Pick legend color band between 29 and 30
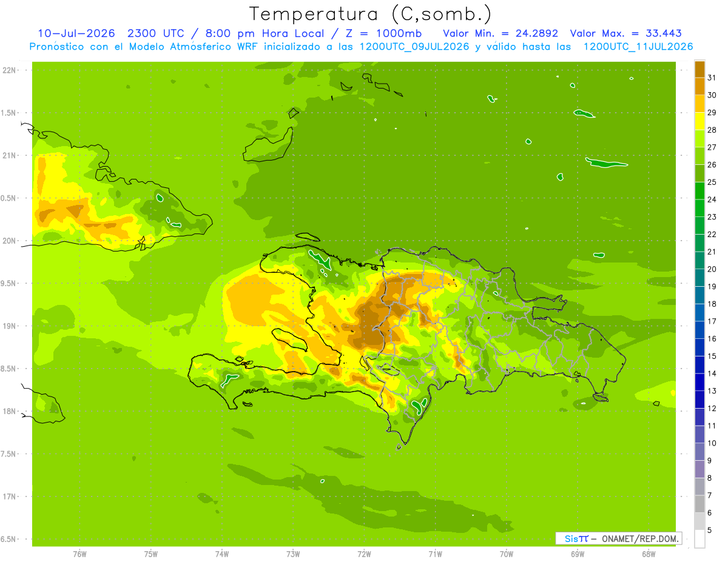This screenshot has height=562, width=728. coord(699,104)
